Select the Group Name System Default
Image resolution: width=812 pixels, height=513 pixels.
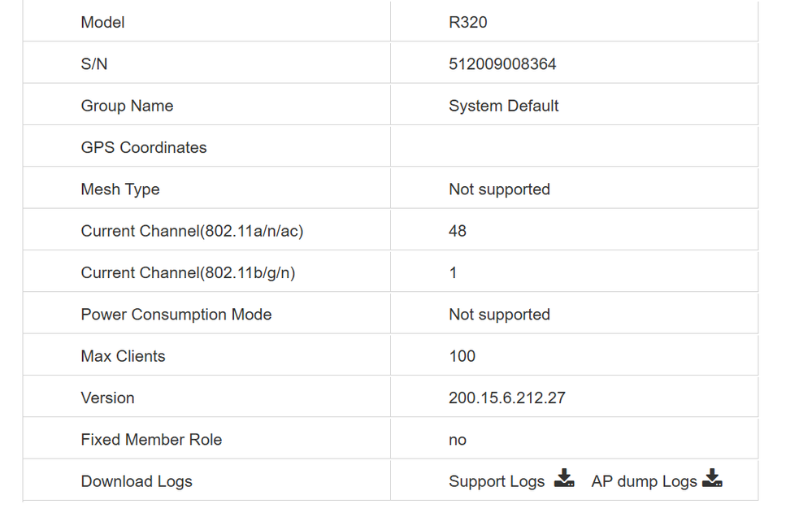pyautogui.click(x=503, y=106)
